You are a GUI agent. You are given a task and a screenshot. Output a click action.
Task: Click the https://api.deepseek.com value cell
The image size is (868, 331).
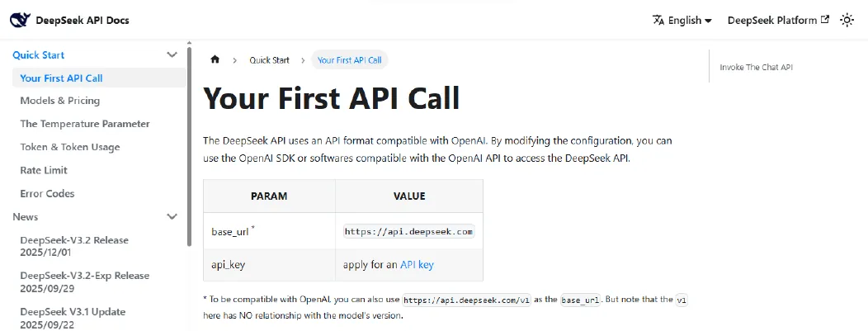[408, 232]
